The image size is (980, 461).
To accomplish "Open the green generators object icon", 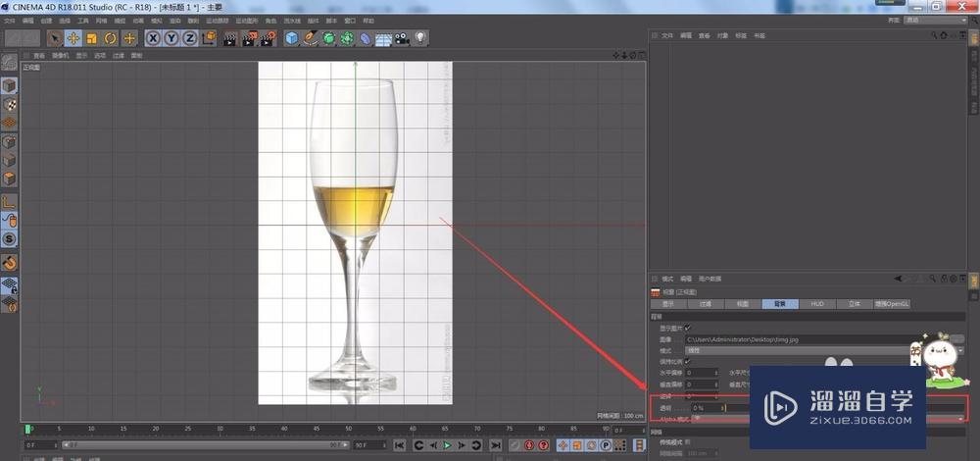I will (x=328, y=38).
